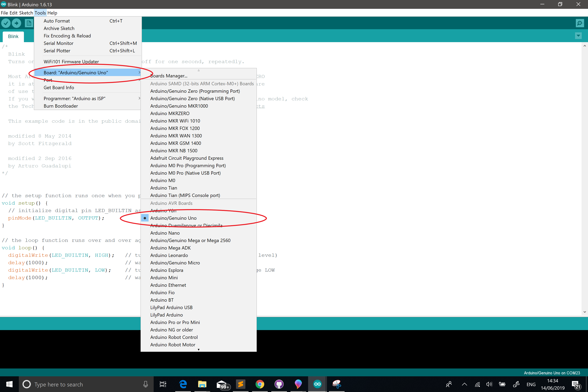This screenshot has width=588, height=392.
Task: Click the Upload arrow toolbar icon
Action: 16,23
